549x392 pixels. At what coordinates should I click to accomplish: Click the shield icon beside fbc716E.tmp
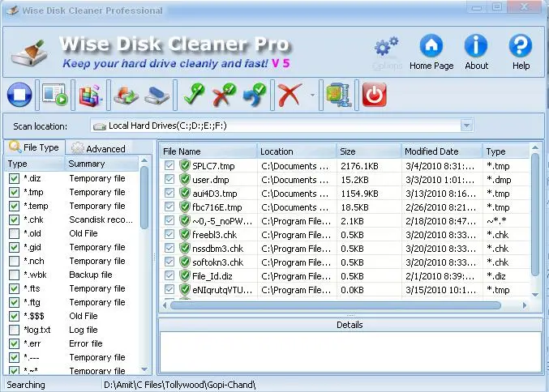pyautogui.click(x=185, y=207)
